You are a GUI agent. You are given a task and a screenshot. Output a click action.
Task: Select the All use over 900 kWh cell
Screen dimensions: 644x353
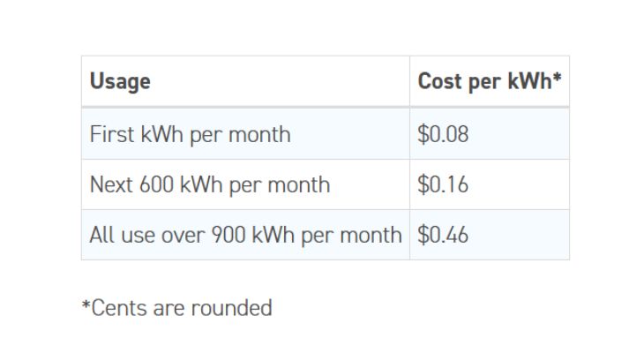coord(245,236)
